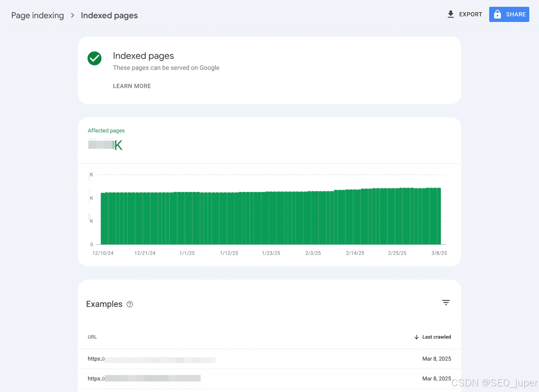
Task: Click the 12/10/24 axis date label
Action: [103, 253]
